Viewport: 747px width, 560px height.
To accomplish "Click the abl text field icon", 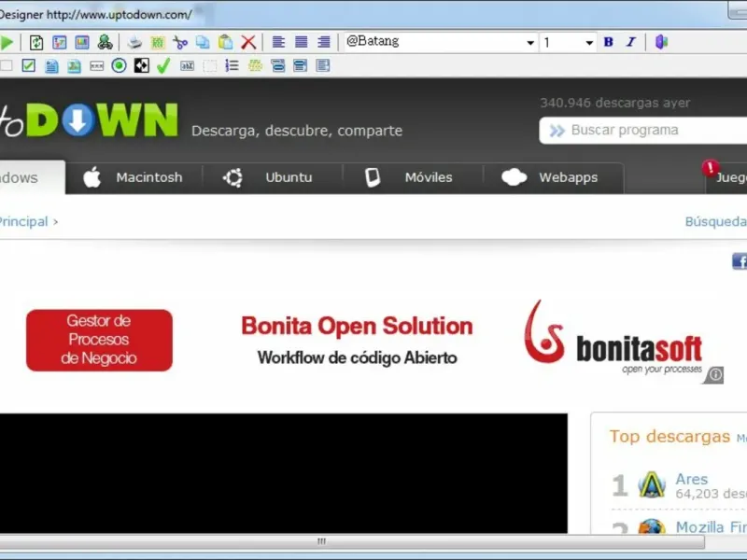I will tap(188, 65).
